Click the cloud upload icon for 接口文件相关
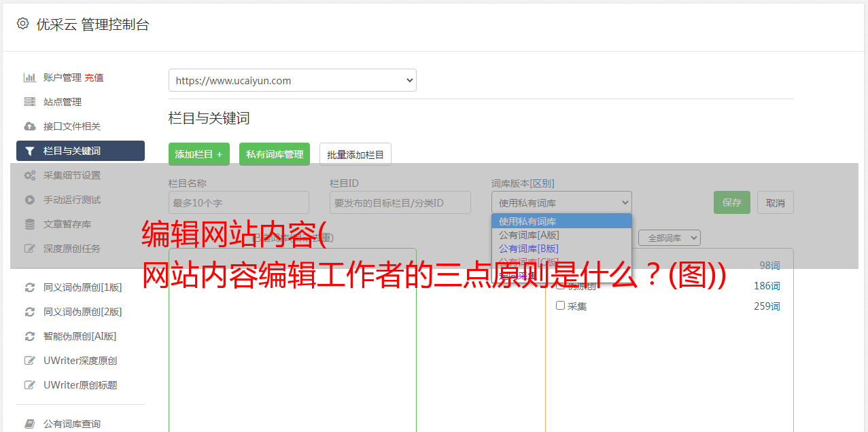Screen dimensions: 868x432 pos(29,126)
